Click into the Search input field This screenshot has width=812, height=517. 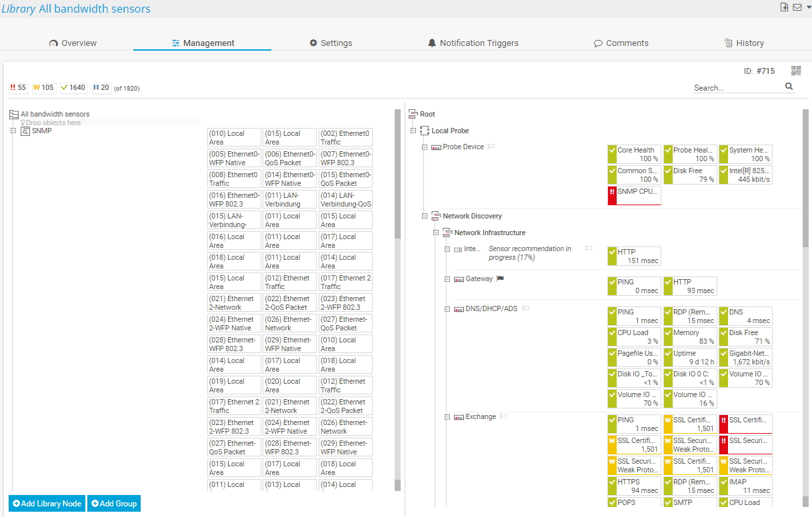point(737,87)
